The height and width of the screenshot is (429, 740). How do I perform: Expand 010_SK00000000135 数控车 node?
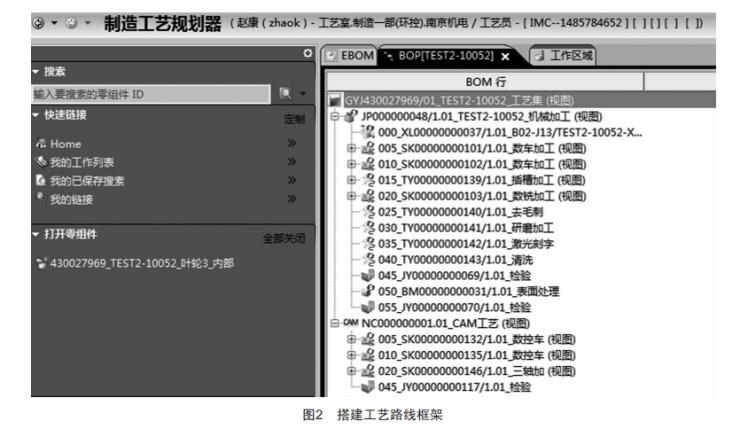coord(352,355)
